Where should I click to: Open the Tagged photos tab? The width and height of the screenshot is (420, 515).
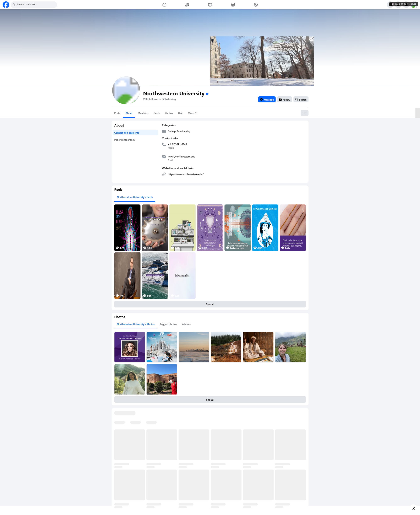(168, 324)
